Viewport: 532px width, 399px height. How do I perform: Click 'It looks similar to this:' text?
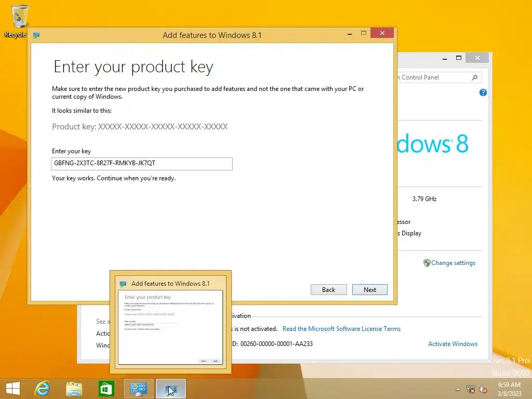click(82, 111)
